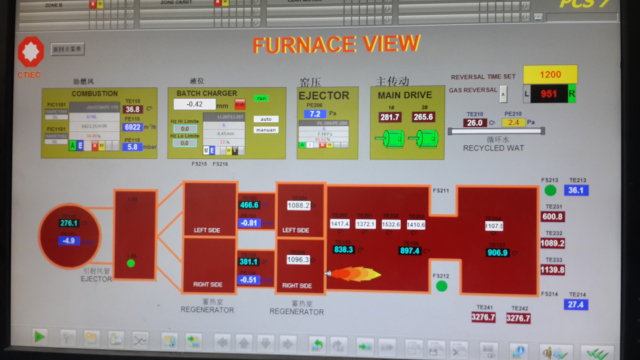Select the 2# main drive motor icon

pos(423,139)
